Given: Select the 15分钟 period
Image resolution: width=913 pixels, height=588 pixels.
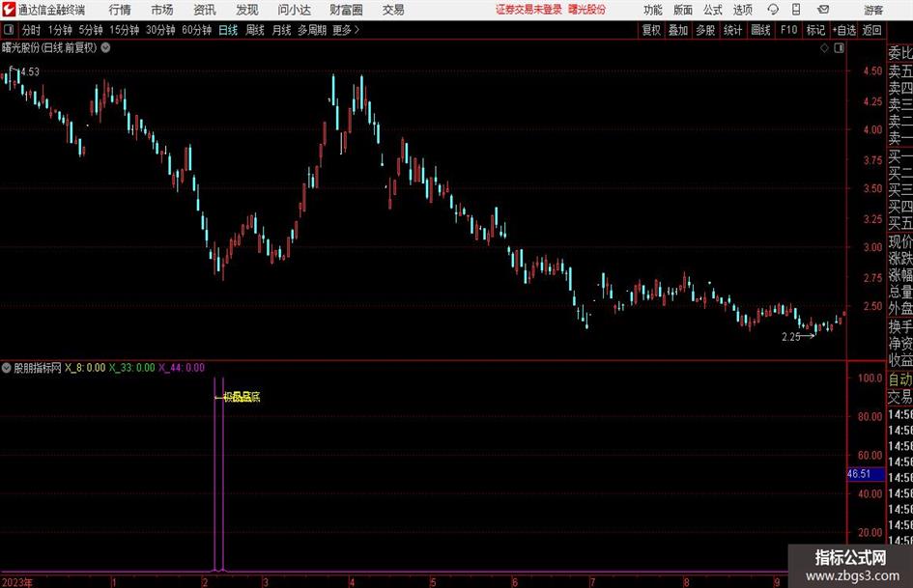Looking at the screenshot, I should 124,30.
